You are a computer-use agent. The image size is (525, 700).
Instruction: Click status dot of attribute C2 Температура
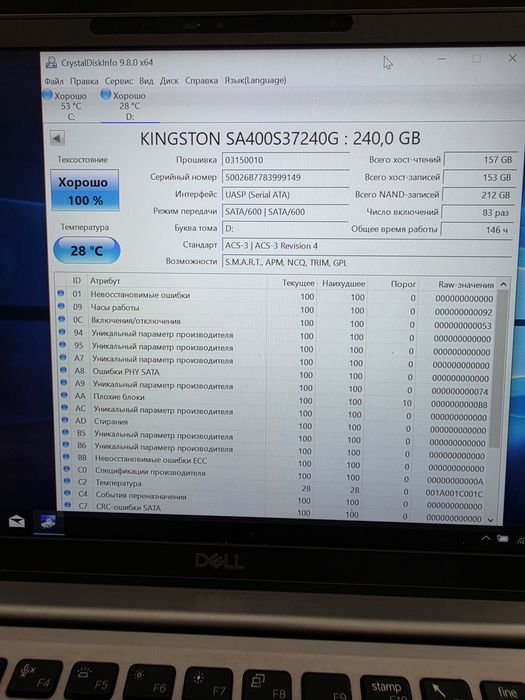point(67,481)
